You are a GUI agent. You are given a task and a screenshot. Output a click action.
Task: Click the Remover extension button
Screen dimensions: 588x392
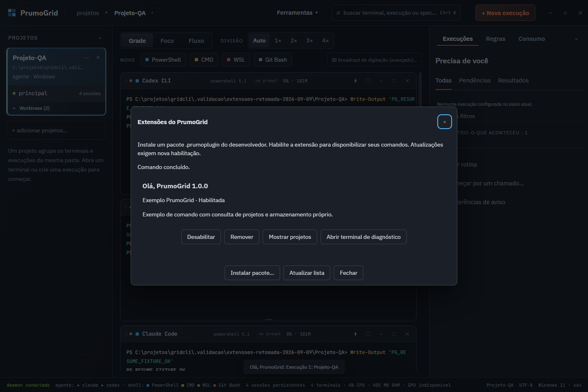pos(242,237)
